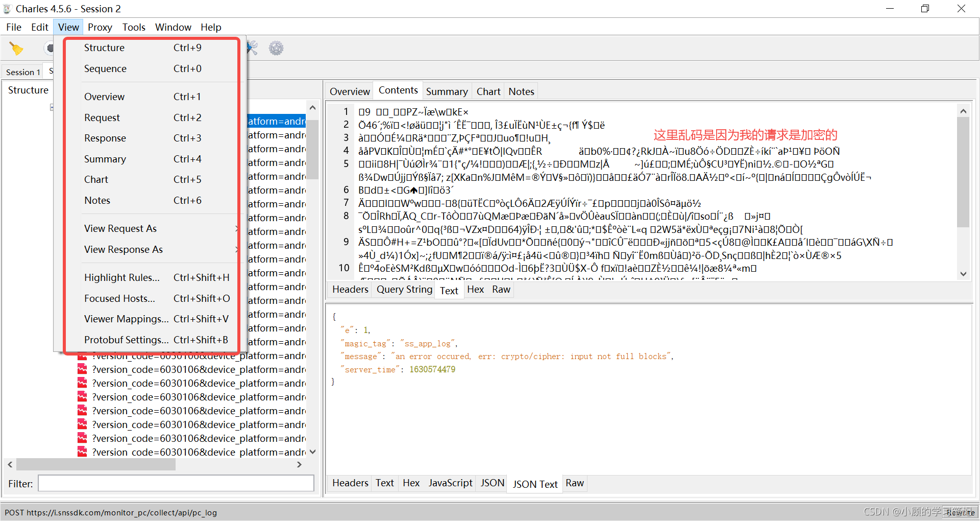
Task: Show response JSON Text tab
Action: pyautogui.click(x=535, y=484)
